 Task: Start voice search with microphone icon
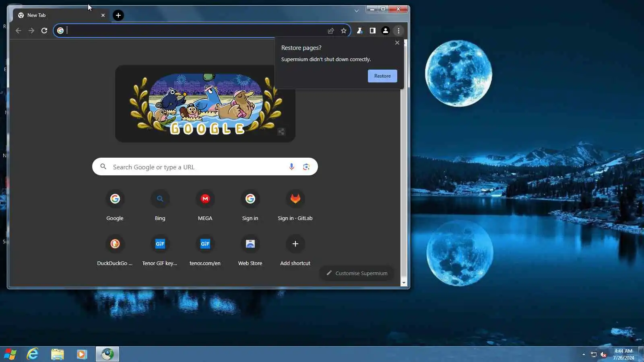[292, 167]
